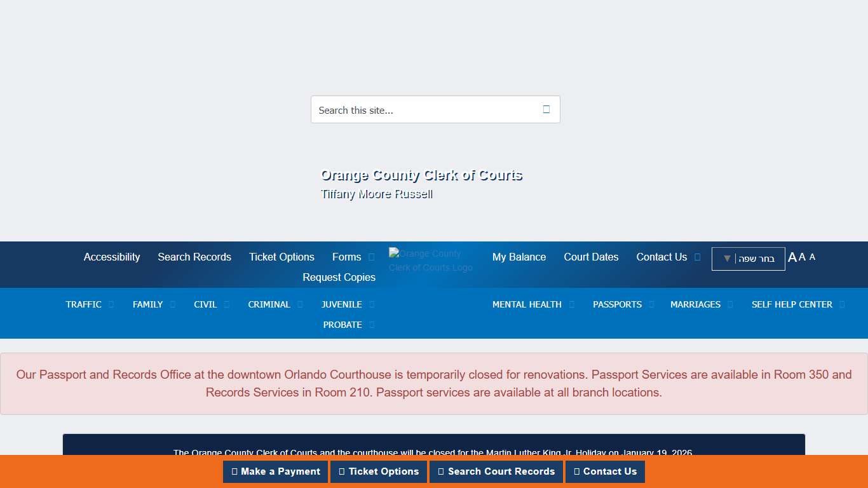868x488 pixels.
Task: Go to the Accessibility page
Action: pyautogui.click(x=112, y=257)
